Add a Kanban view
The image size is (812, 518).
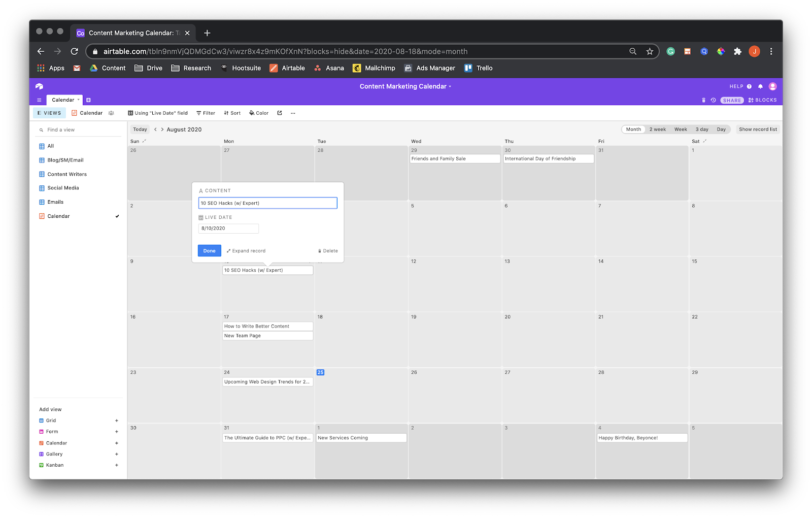tap(79, 465)
